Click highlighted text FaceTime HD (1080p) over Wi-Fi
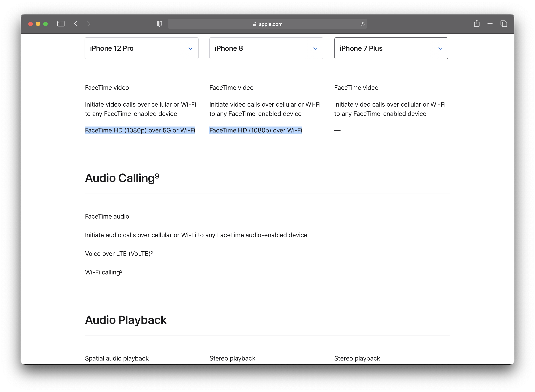This screenshot has height=392, width=535. (x=256, y=130)
